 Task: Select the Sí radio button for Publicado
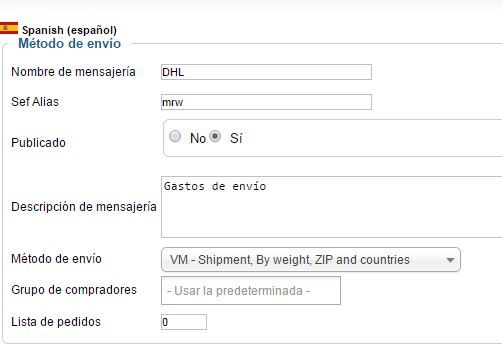[215, 136]
